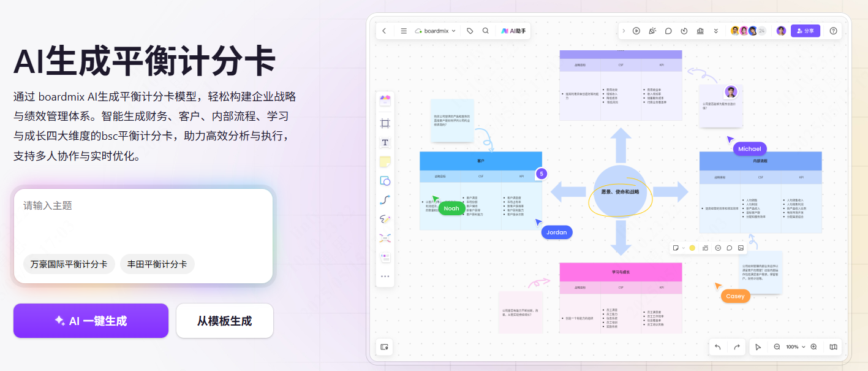Select the Connector line tool
The height and width of the screenshot is (371, 868).
pyautogui.click(x=385, y=199)
